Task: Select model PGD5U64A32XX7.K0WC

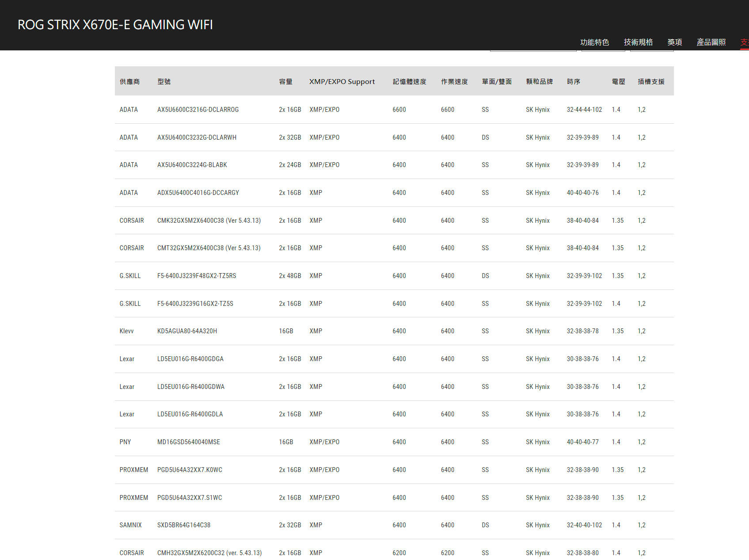Action: [x=190, y=470]
